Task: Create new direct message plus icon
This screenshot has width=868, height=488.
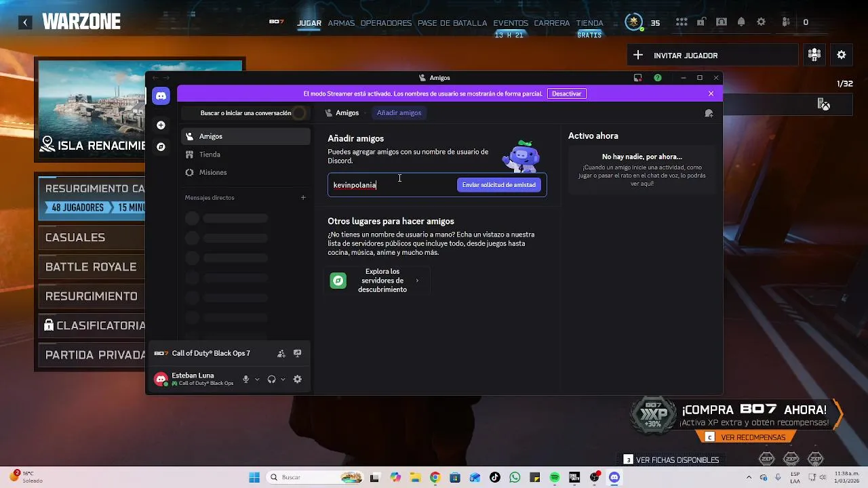Action: click(303, 197)
